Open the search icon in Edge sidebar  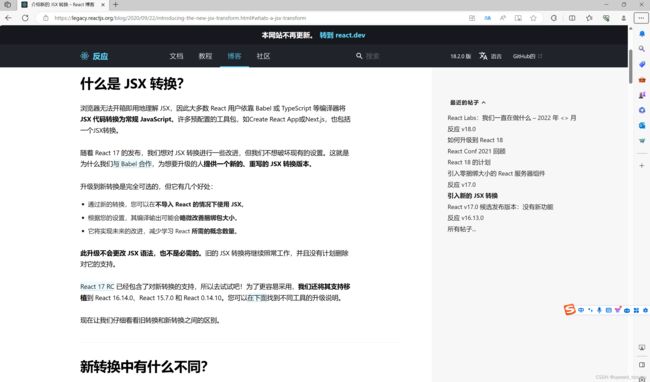pyautogui.click(x=642, y=48)
